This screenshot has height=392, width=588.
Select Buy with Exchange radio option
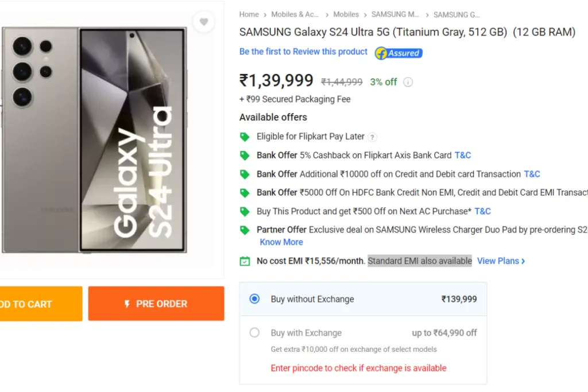[254, 332]
